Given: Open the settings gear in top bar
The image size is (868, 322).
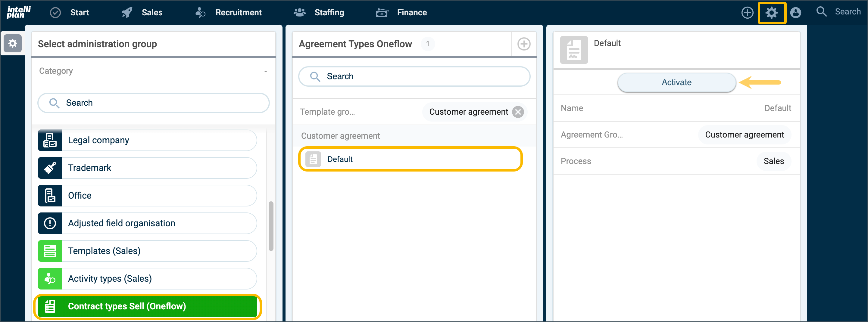Looking at the screenshot, I should click(x=771, y=13).
